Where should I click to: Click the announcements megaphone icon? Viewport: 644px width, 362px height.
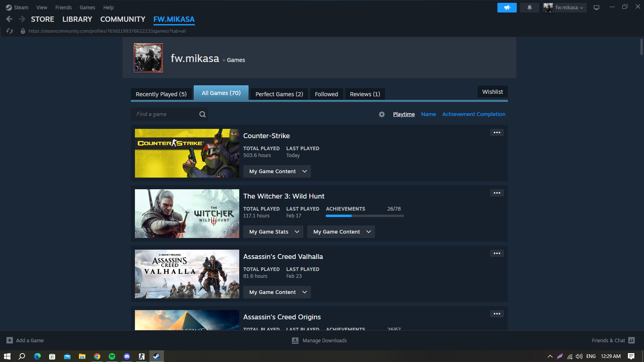(507, 8)
